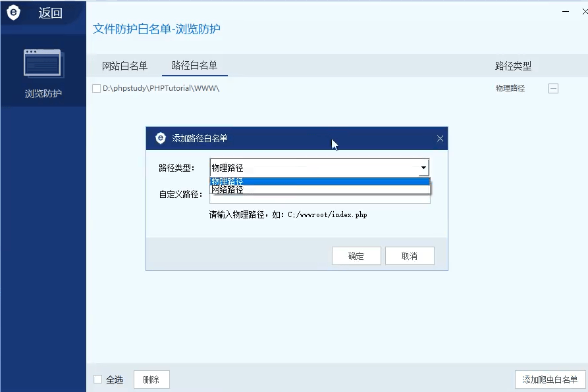Click the shield logo in the main window's top-left corner
The image size is (588, 392).
tap(13, 12)
